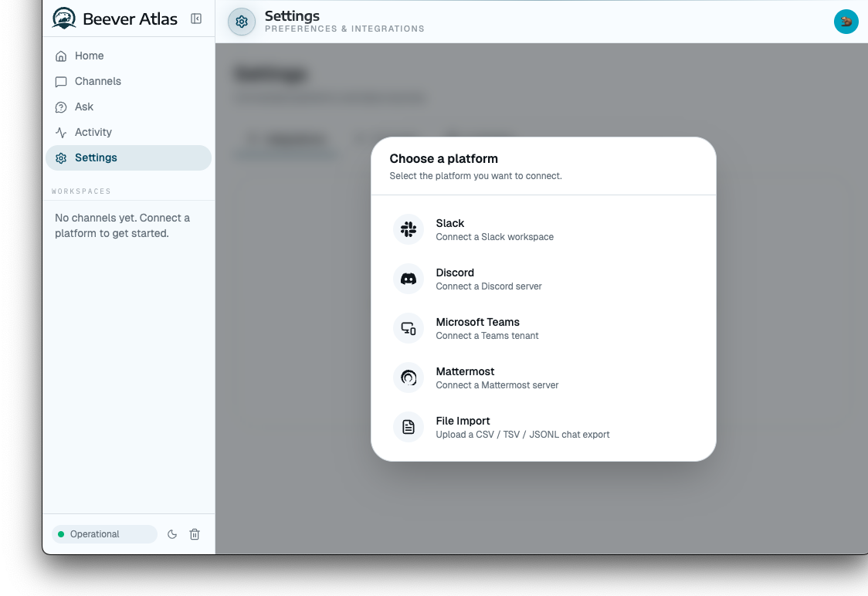This screenshot has width=868, height=596.
Task: Click the Channels chat bubble icon
Action: point(61,82)
